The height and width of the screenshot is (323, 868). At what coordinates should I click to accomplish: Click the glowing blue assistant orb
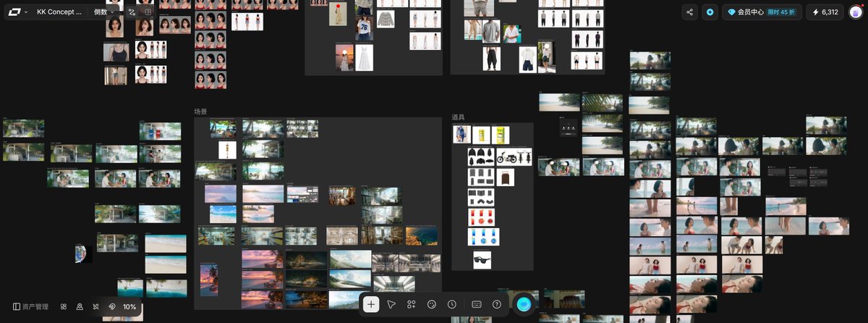(524, 304)
